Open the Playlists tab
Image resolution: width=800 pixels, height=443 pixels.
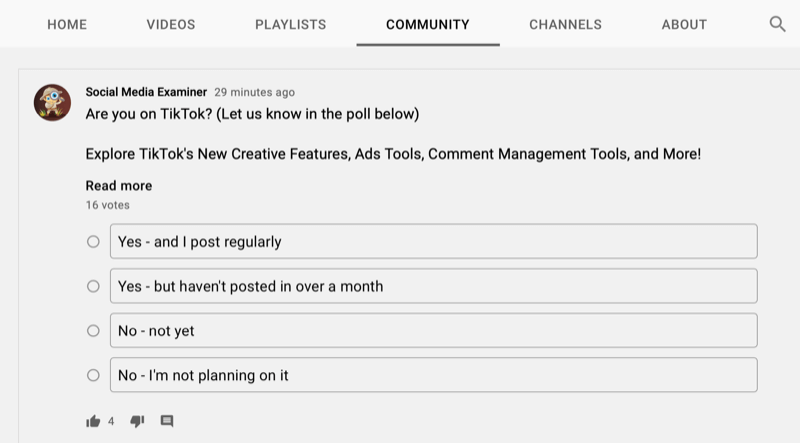coord(290,24)
